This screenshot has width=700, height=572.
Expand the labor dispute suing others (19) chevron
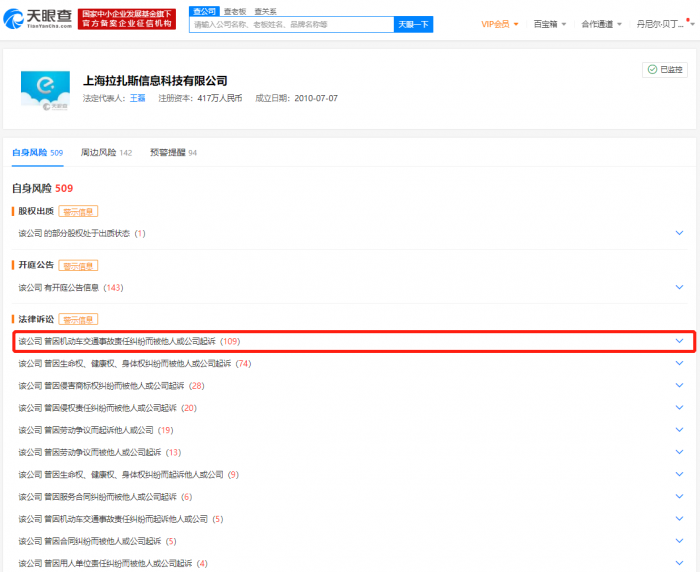679,430
